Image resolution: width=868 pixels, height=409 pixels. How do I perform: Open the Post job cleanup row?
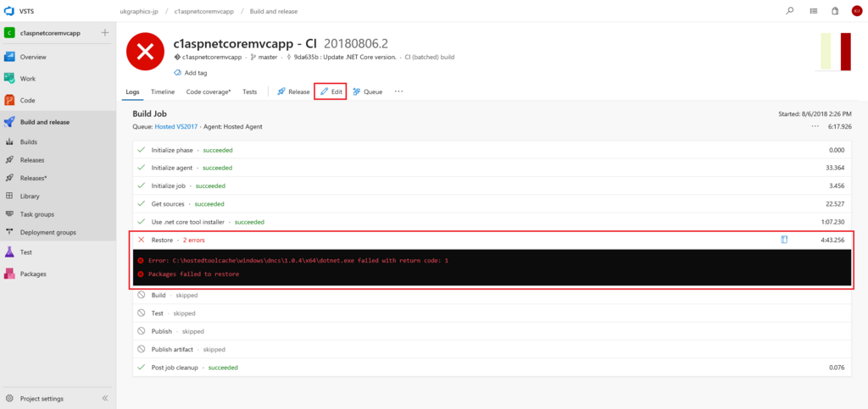tap(492, 368)
